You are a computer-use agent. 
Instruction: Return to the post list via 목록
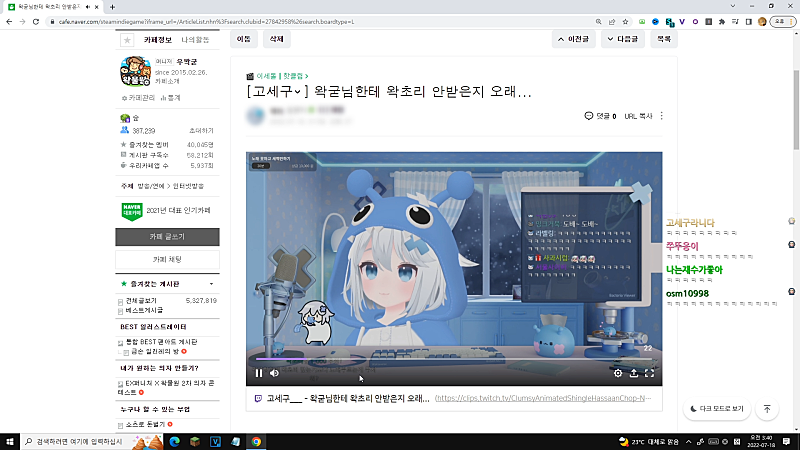[x=664, y=39]
